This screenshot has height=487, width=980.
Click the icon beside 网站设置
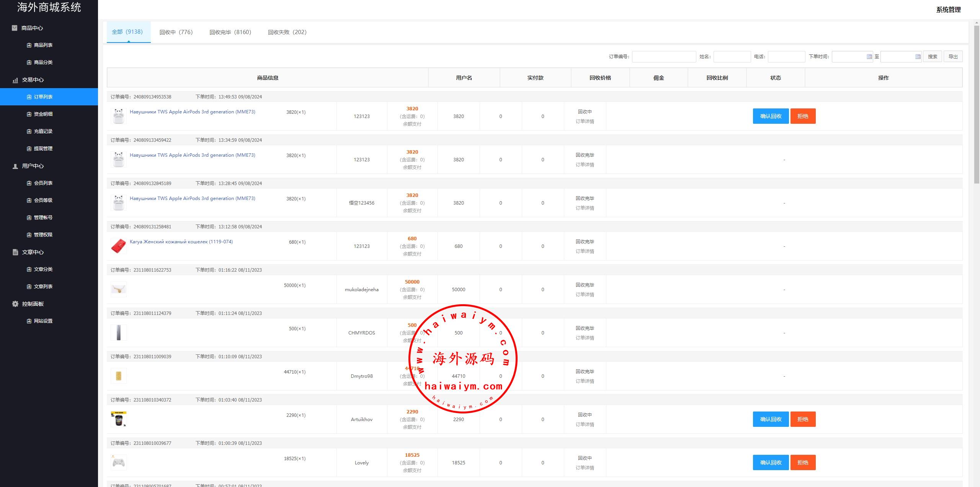click(29, 321)
